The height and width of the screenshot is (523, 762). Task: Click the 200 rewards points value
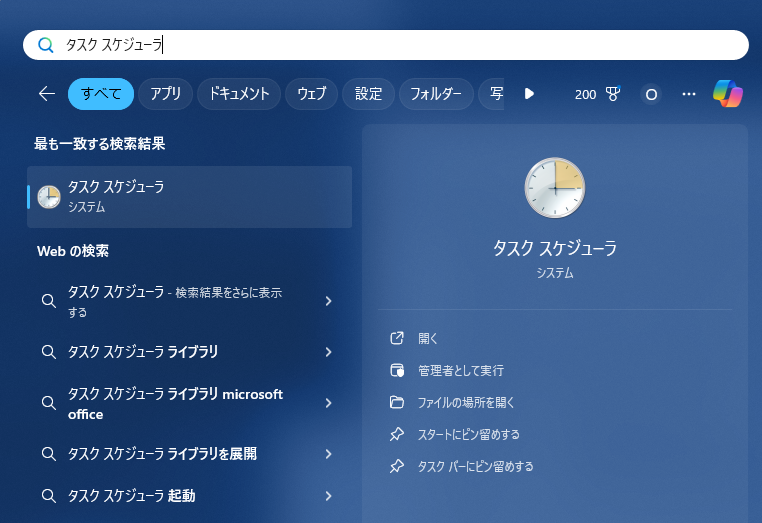click(585, 94)
